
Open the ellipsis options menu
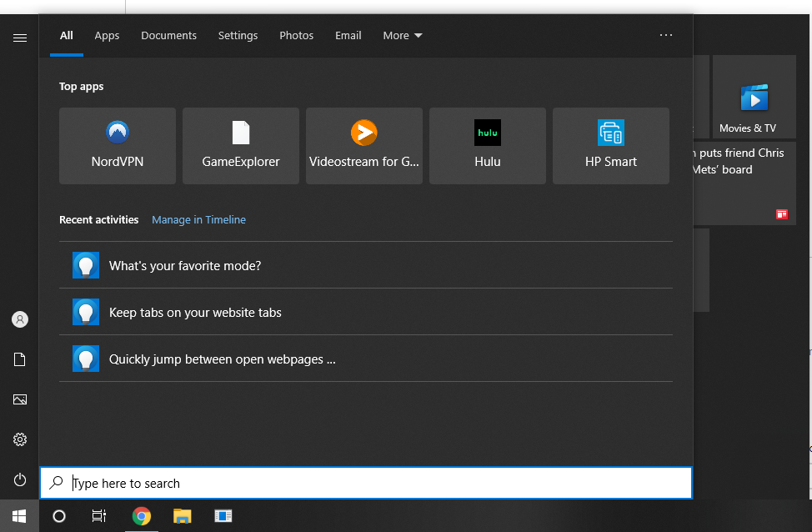(x=665, y=35)
